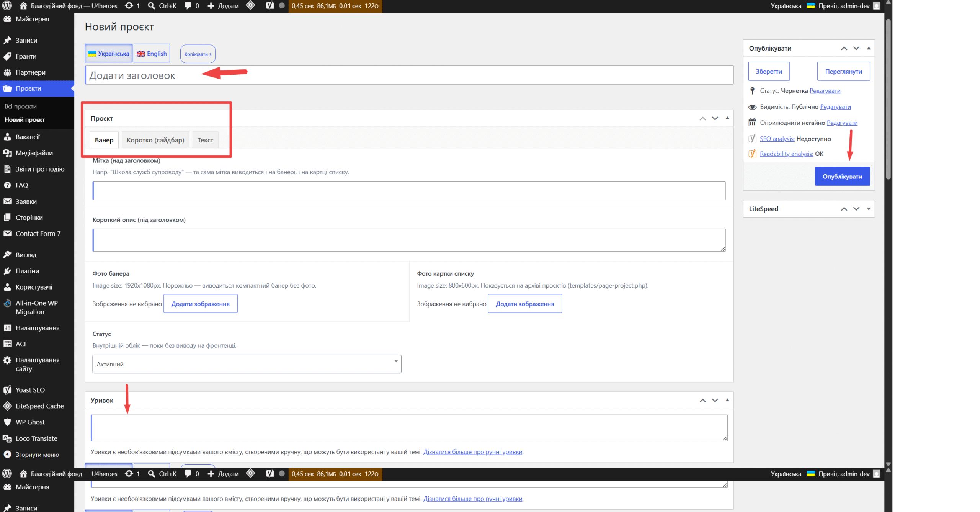
Task: Expand the LiteSpeed panel
Action: [869, 209]
